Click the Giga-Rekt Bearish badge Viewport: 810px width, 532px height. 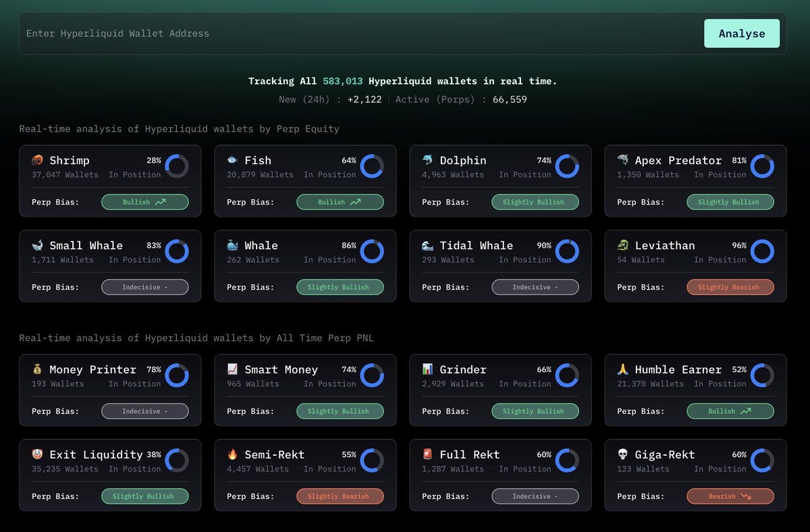coord(730,496)
